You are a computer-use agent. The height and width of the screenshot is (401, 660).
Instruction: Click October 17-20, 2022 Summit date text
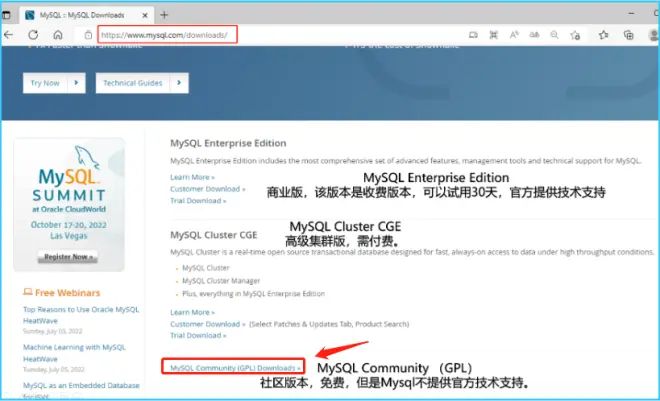pos(69,225)
